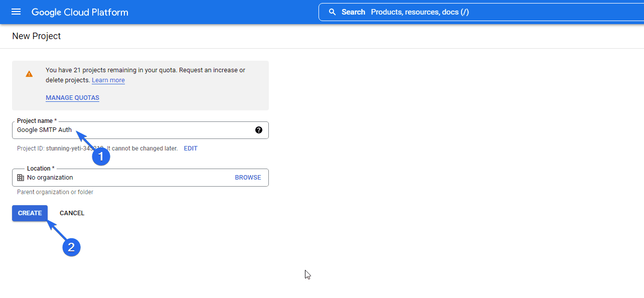Click into the Project name text field
Viewport: 644px width, 298px height.
[x=140, y=130]
